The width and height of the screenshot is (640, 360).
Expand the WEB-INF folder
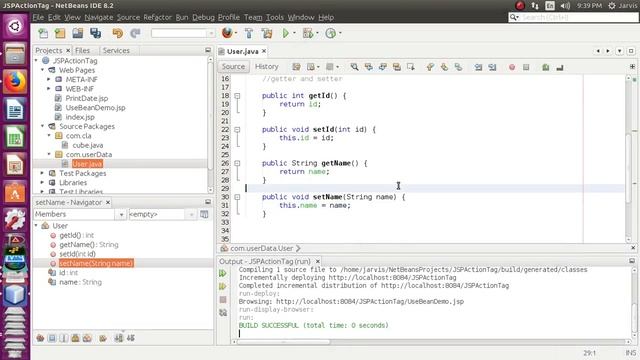[49, 89]
